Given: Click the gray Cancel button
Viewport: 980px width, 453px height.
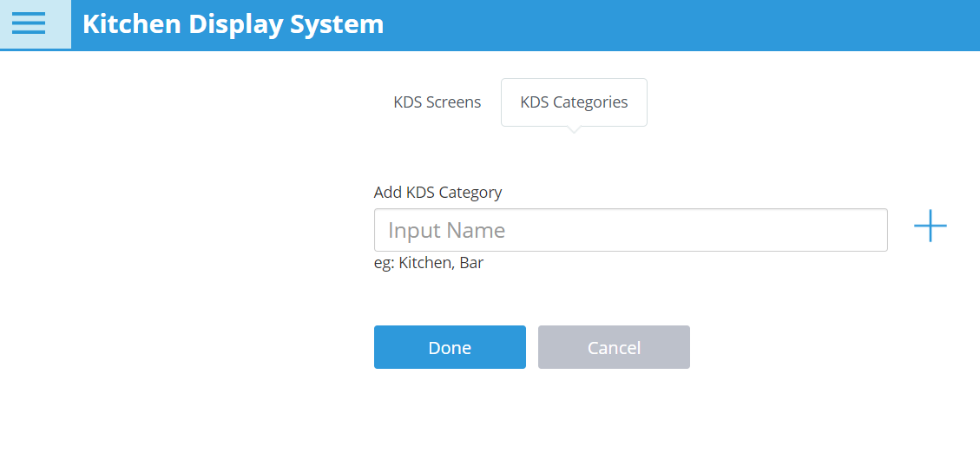Looking at the screenshot, I should click(x=614, y=347).
